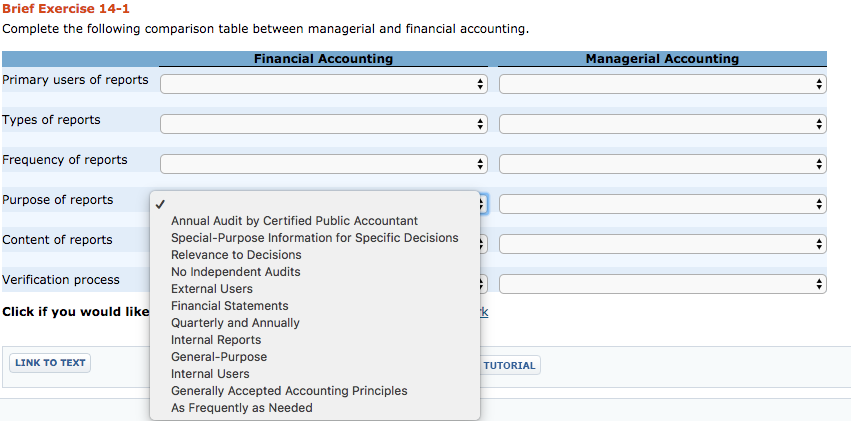The width and height of the screenshot is (851, 421).
Task: Open Financial Accounting primary users dropdown
Action: (x=323, y=84)
